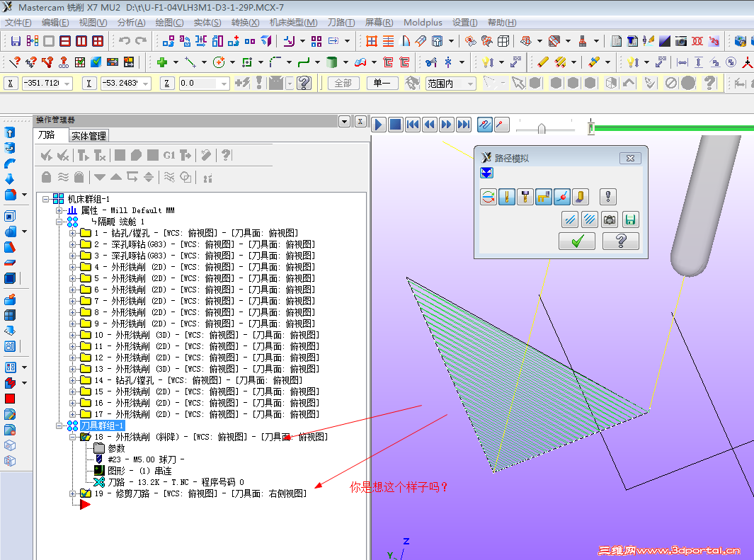Select the 参数 item under operation 18
The height and width of the screenshot is (560, 754).
(116, 448)
